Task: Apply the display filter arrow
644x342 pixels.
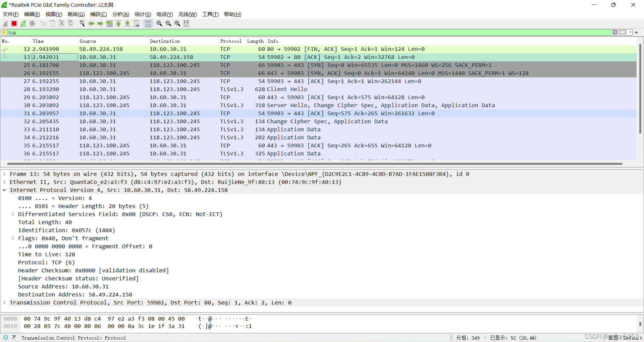Action: tap(623, 32)
